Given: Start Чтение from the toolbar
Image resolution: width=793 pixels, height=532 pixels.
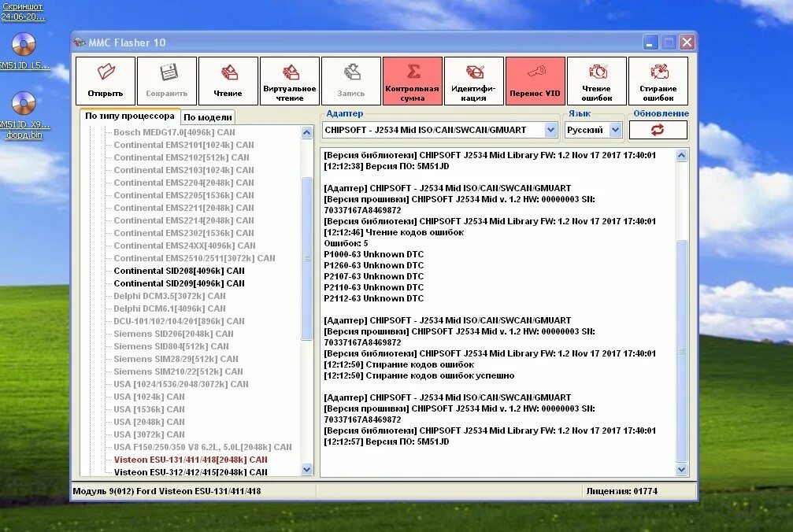Looking at the screenshot, I should tap(228, 81).
